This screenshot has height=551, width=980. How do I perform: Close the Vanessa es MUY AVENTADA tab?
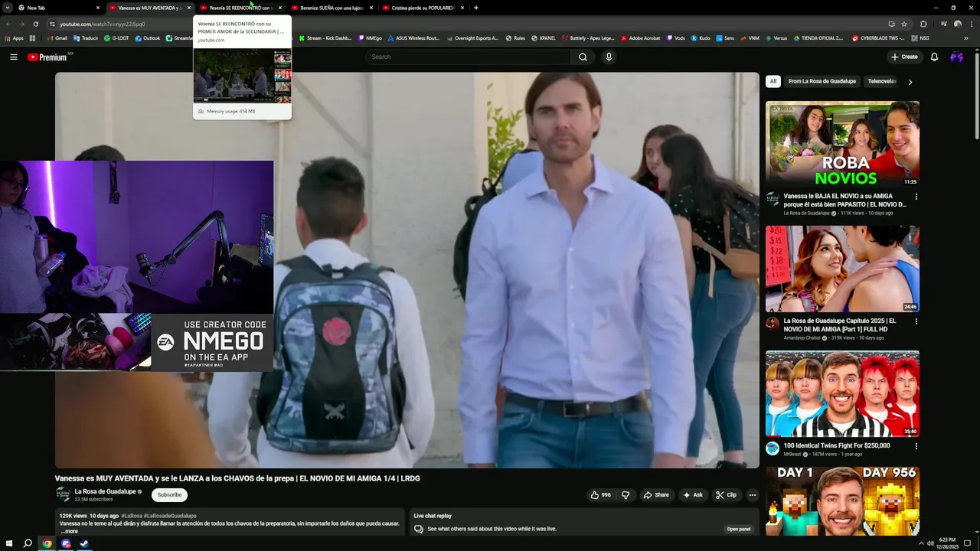pos(188,8)
